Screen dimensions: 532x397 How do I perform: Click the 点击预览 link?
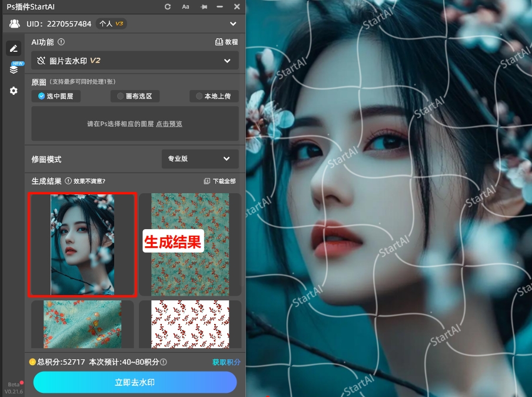[169, 124]
